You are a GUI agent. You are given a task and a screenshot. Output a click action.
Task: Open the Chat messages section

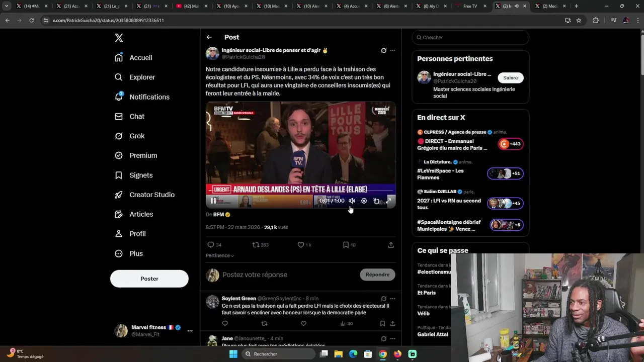point(129,117)
